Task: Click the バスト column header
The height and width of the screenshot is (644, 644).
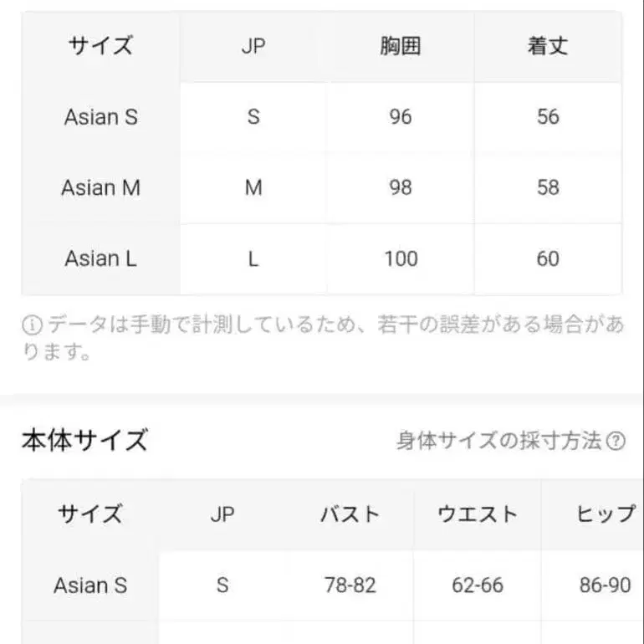Action: pyautogui.click(x=350, y=514)
